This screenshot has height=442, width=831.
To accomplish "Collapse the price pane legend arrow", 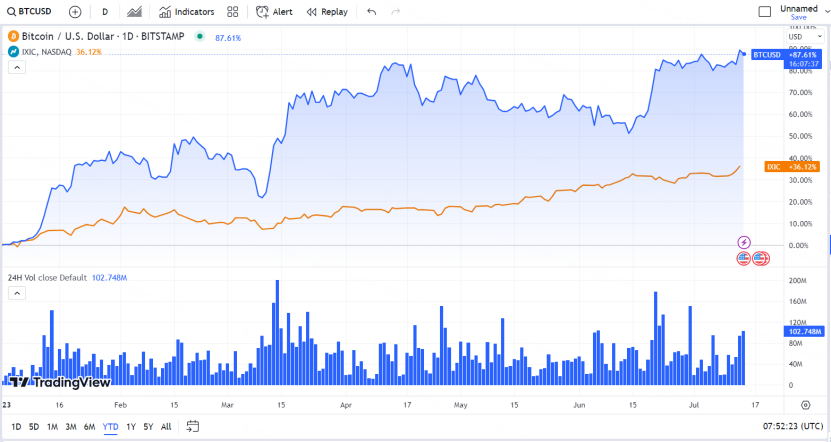I will click(x=17, y=67).
